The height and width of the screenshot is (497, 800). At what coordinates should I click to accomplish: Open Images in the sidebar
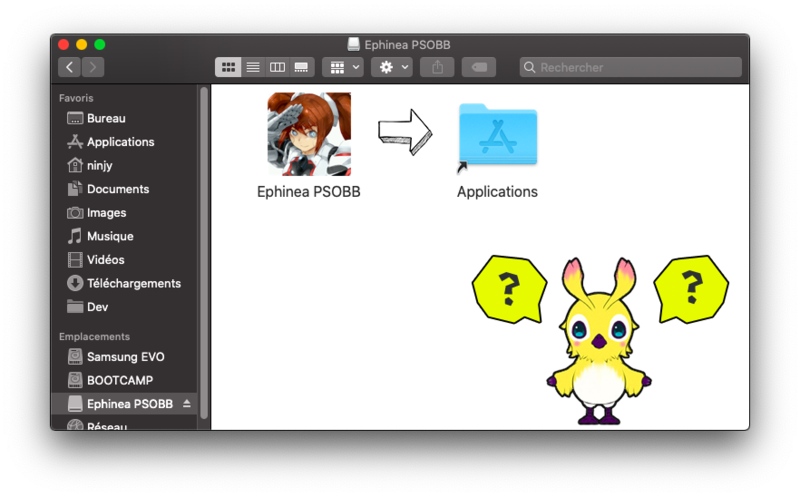(123, 212)
